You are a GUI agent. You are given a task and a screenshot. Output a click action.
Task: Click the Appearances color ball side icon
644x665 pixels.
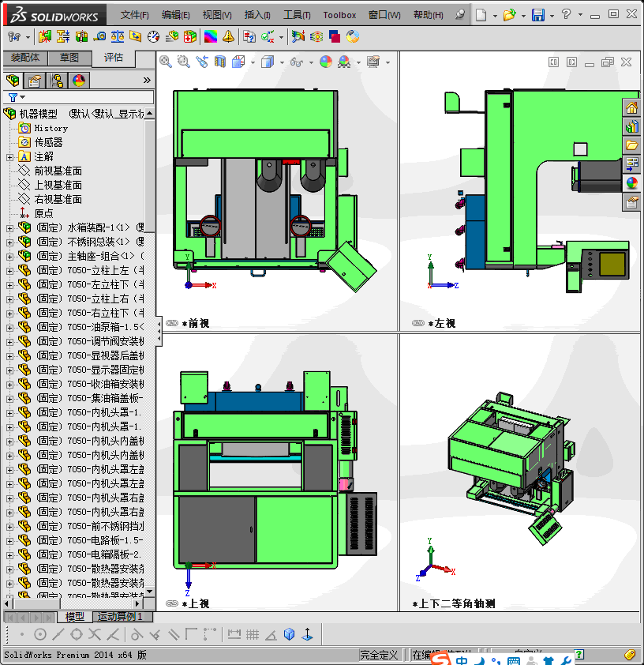(631, 183)
